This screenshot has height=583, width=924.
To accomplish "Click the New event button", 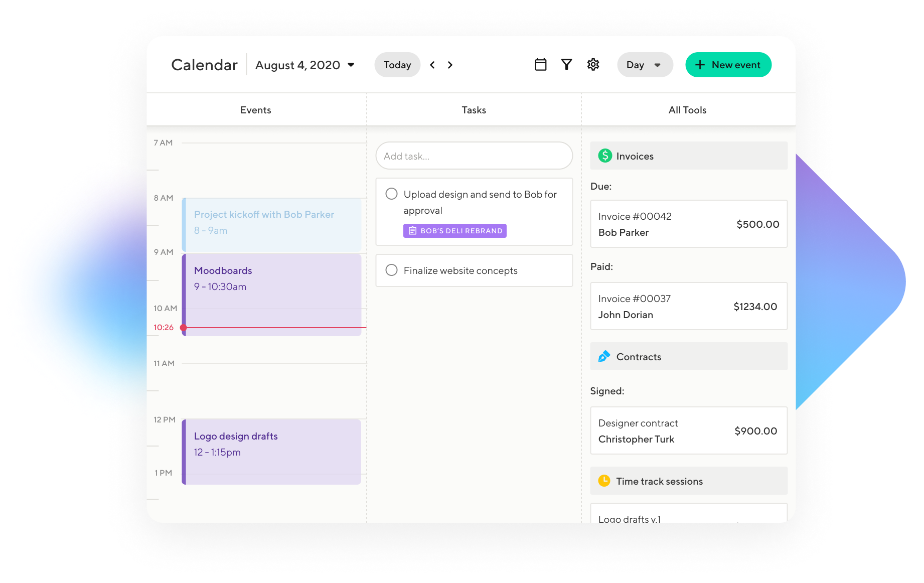I will tap(728, 65).
